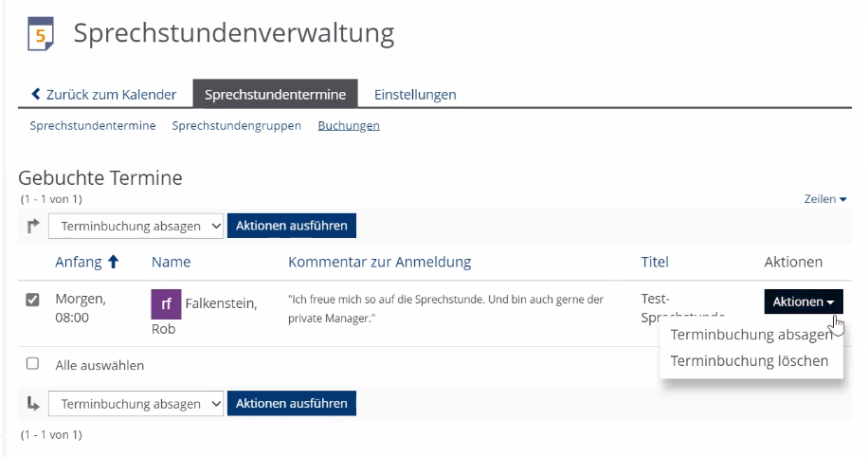868x457 pixels.
Task: Open bottom 'Terminbuchung absagen' dropdown
Action: coord(136,404)
